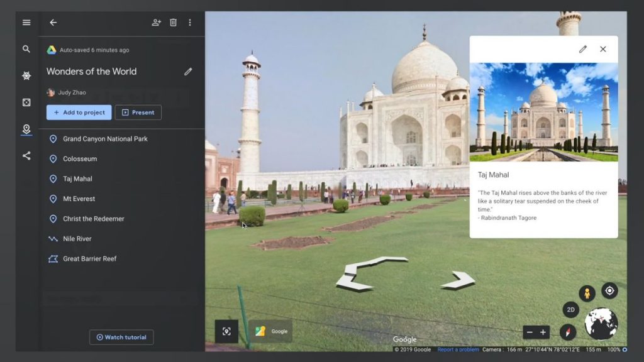Click the Share icon in sidebar

coord(26,156)
